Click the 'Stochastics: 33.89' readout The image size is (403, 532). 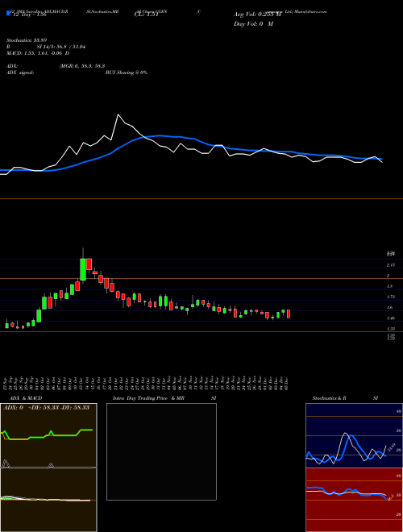point(28,40)
